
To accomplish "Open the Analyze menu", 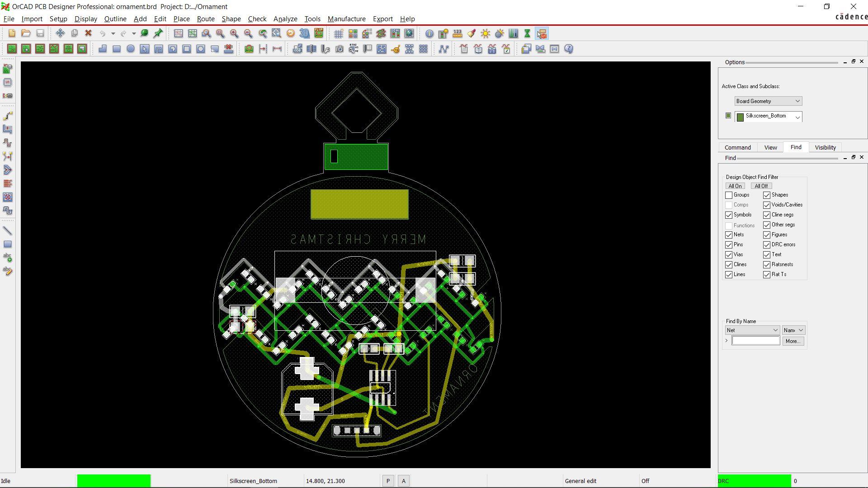I will (x=285, y=19).
